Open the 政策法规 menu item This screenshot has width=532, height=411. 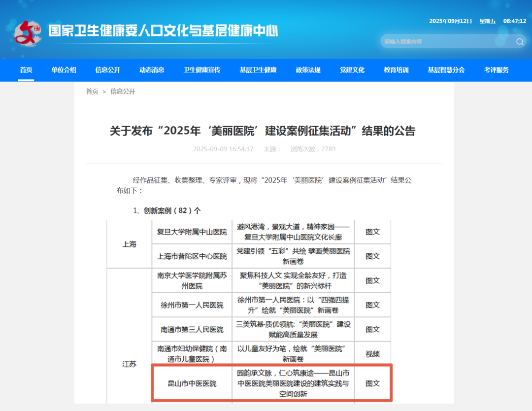coord(308,70)
